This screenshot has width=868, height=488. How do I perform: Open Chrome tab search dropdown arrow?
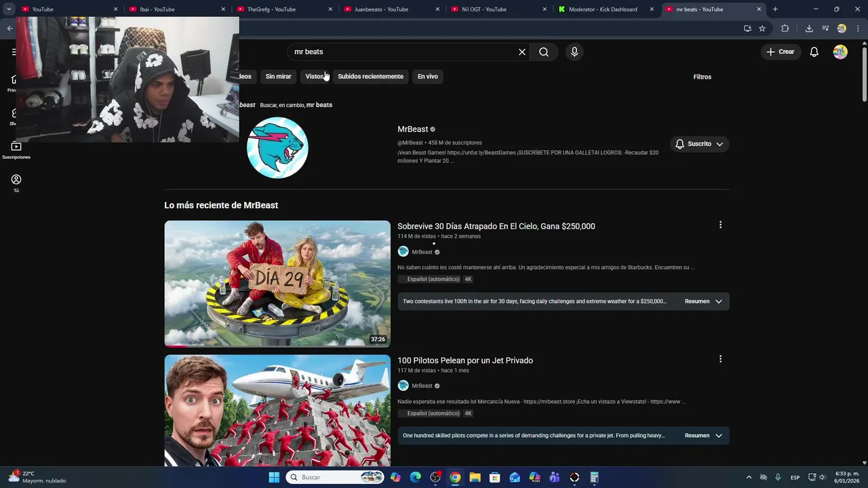click(x=9, y=9)
